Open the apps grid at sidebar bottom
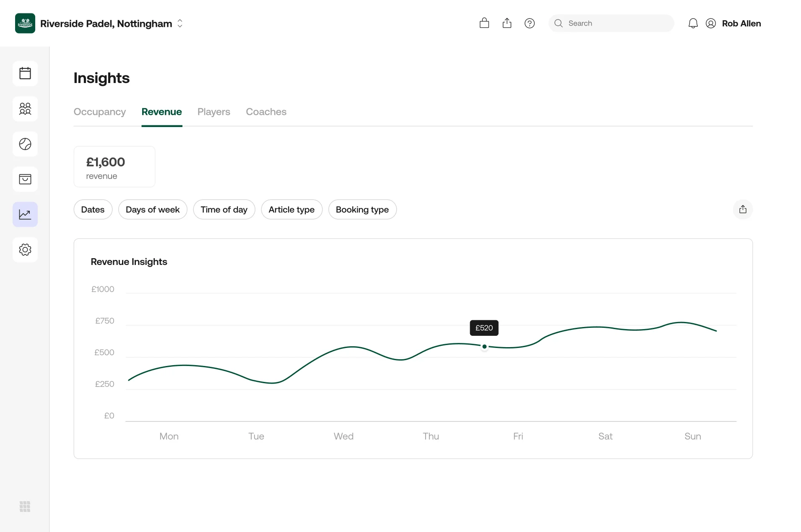 pyautogui.click(x=25, y=506)
